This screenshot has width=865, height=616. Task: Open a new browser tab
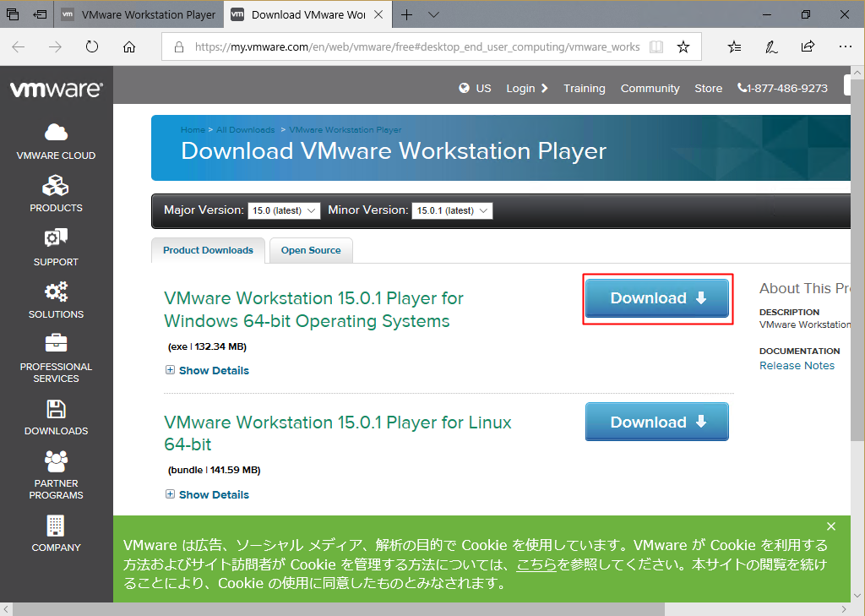click(x=406, y=15)
